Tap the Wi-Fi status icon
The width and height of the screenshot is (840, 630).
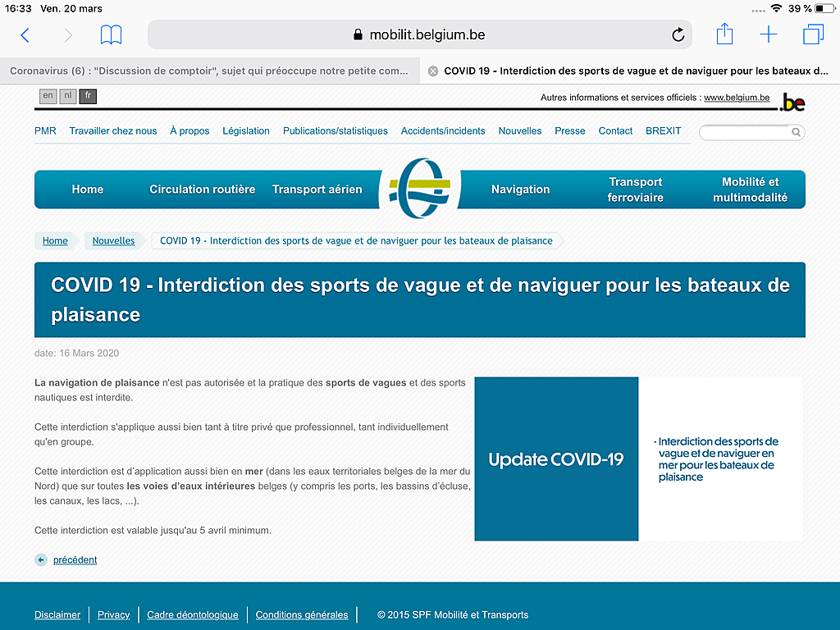tap(776, 8)
